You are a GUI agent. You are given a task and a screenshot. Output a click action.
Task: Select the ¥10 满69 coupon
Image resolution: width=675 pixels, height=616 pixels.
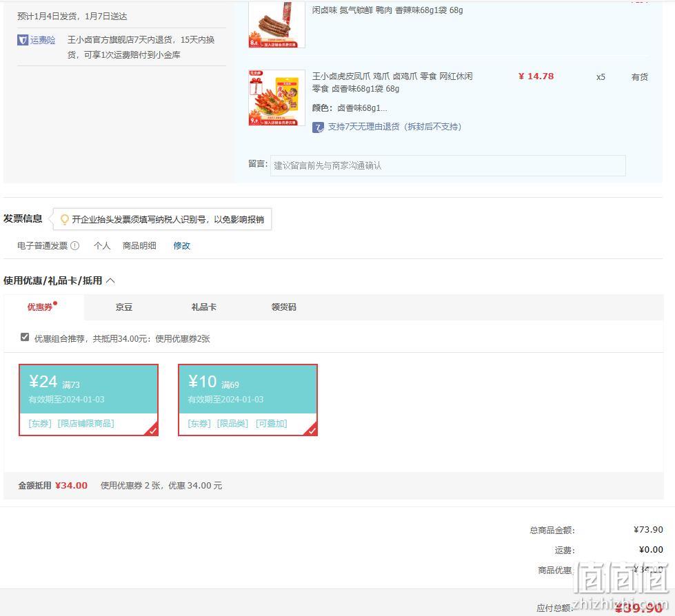(248, 400)
